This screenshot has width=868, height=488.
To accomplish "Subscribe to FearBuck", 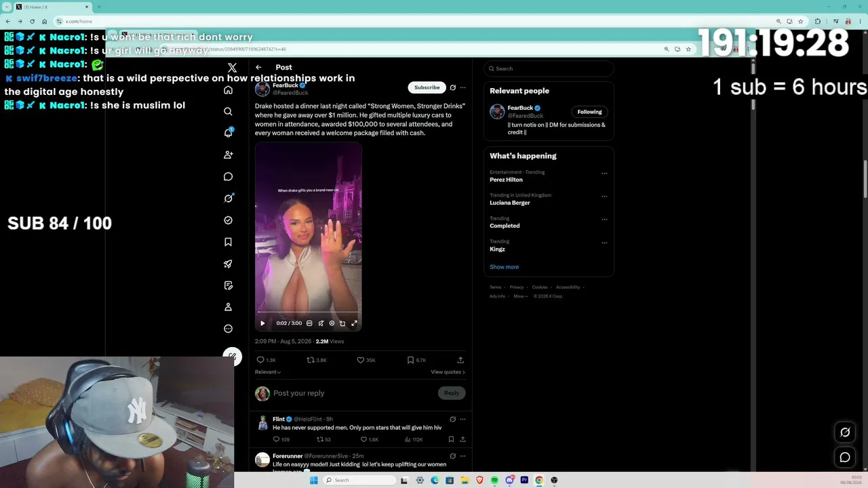I will pyautogui.click(x=427, y=87).
